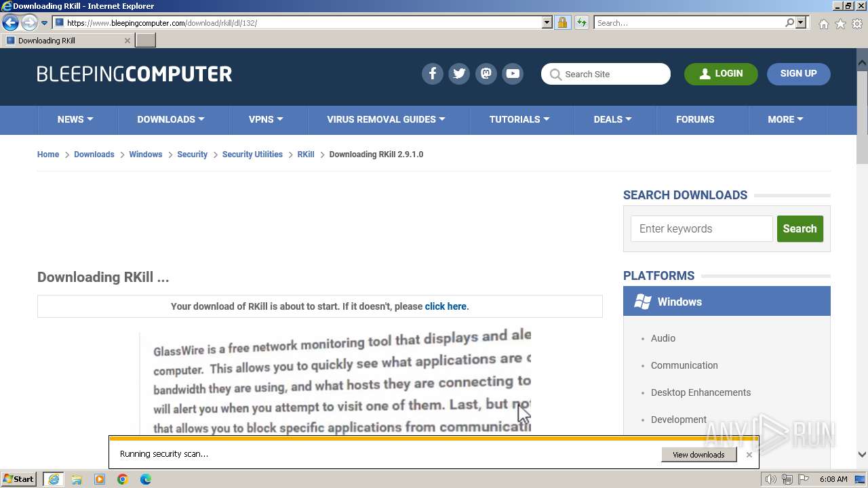Expand the VIRUS REMOVAL GUIDES menu
The height and width of the screenshot is (488, 868).
[x=386, y=119]
